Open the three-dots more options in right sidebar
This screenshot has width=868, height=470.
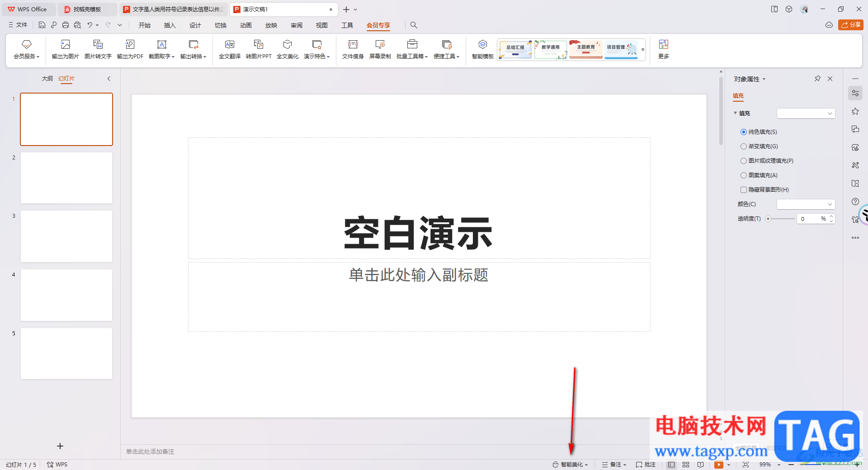click(855, 238)
